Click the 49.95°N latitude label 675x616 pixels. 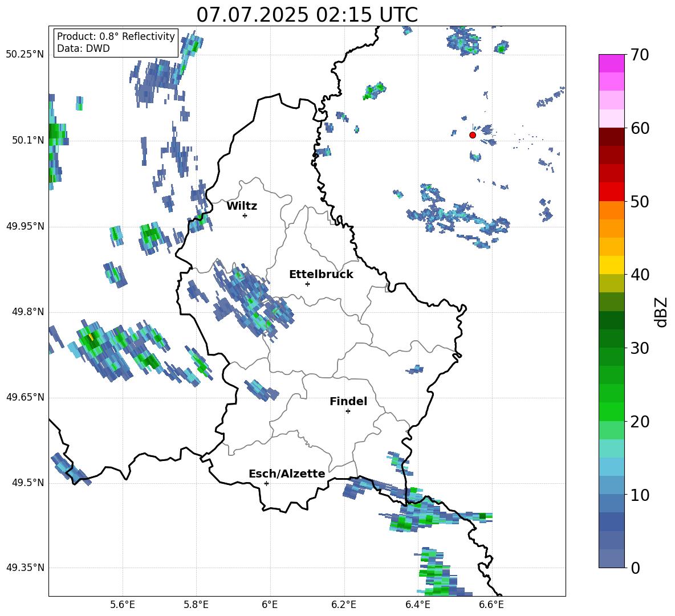pyautogui.click(x=25, y=226)
